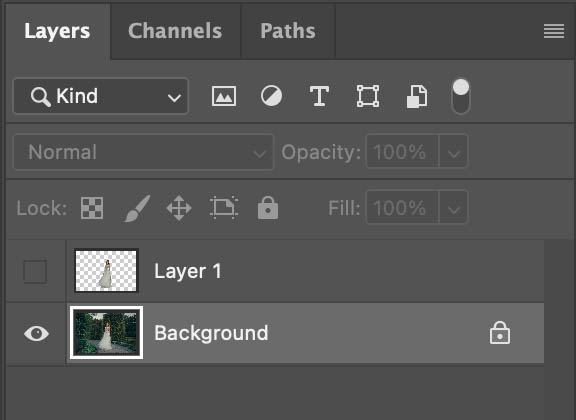This screenshot has width=576, height=420.
Task: Open the Kind filter dropdown
Action: 101,96
